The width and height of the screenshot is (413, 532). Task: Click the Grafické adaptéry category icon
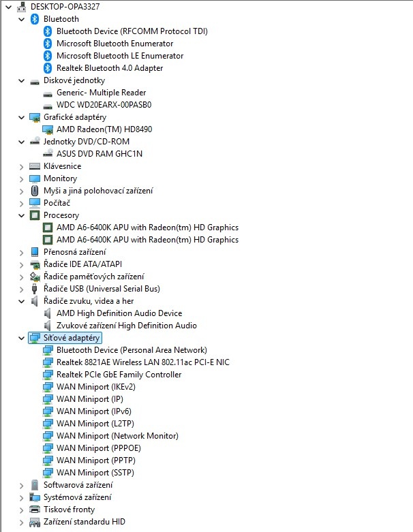coord(35,117)
